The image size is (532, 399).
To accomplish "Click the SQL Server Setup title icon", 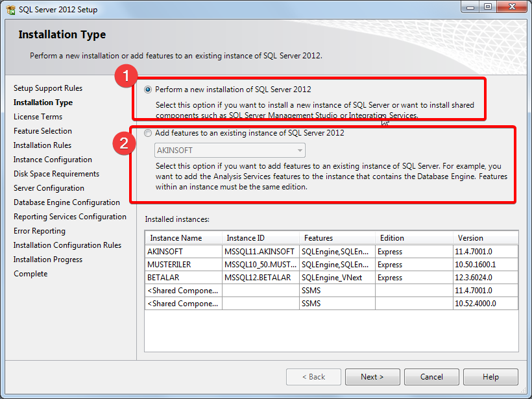I will coord(10,10).
